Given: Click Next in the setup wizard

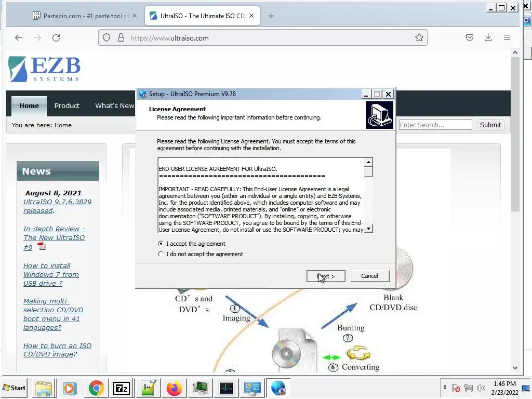Looking at the screenshot, I should click(326, 276).
